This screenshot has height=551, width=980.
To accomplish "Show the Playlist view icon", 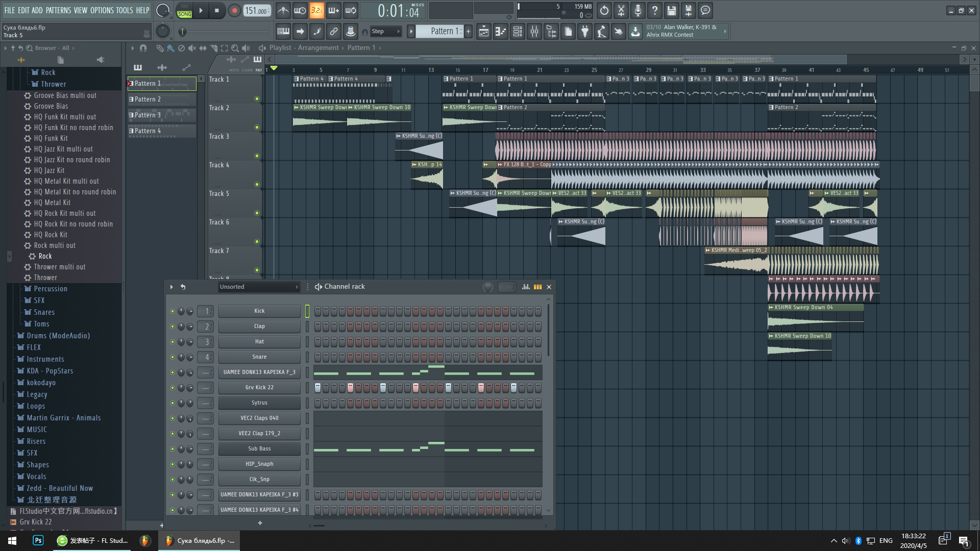I will coord(483,32).
